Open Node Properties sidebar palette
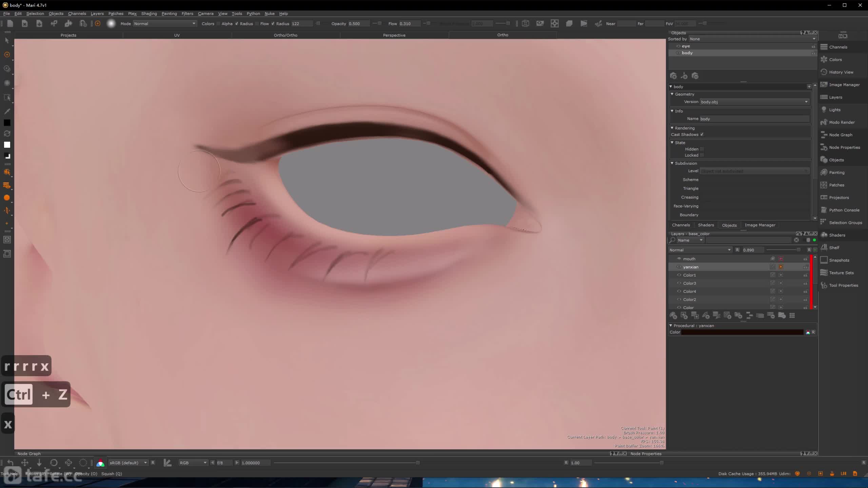This screenshot has height=488, width=868. pos(844,147)
